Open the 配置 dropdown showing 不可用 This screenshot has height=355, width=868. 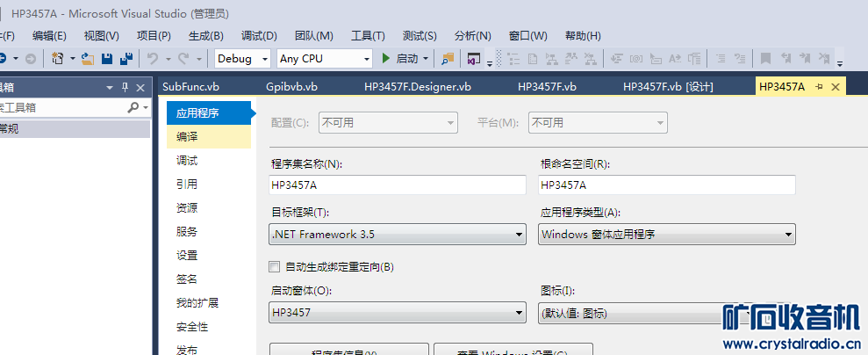coord(388,123)
